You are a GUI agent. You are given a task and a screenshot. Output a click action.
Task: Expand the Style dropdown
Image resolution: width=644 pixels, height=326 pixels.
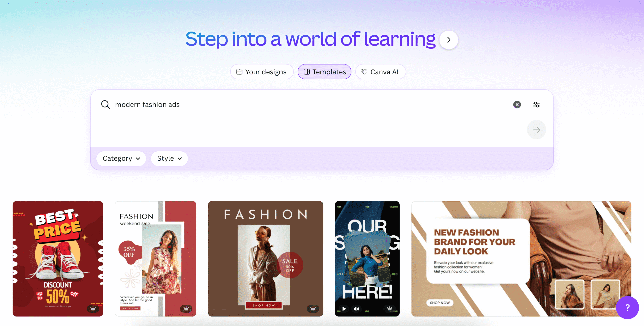coord(169,158)
